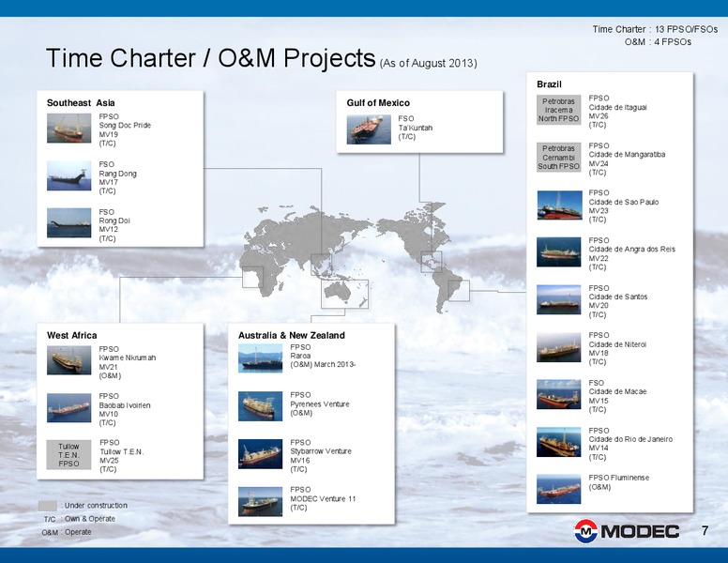Image resolution: width=728 pixels, height=563 pixels.
Task: Click the 'Cidade de Mangaratiba' label text
Action: 627,155
